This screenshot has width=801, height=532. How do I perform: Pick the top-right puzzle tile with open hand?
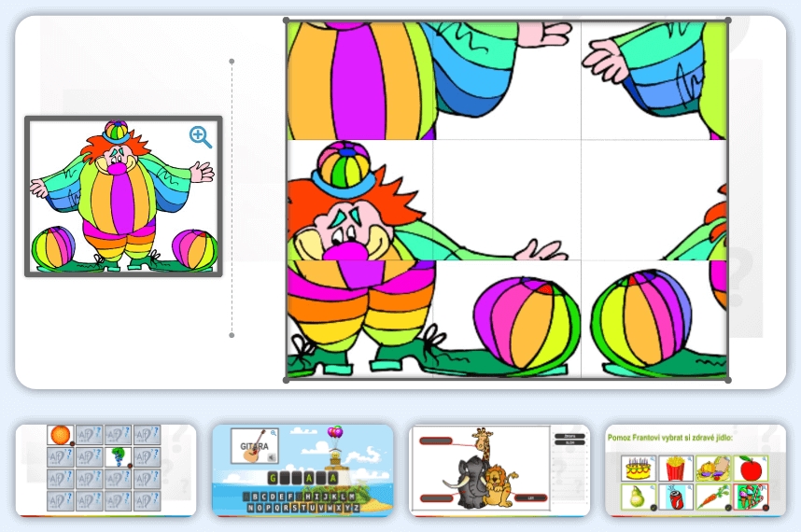click(x=653, y=80)
